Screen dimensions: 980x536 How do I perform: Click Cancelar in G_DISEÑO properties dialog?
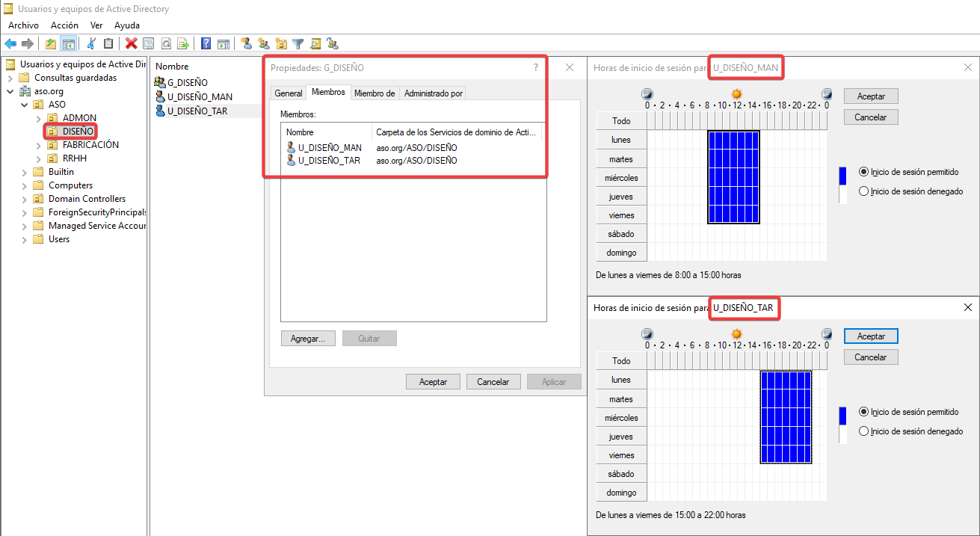(493, 382)
